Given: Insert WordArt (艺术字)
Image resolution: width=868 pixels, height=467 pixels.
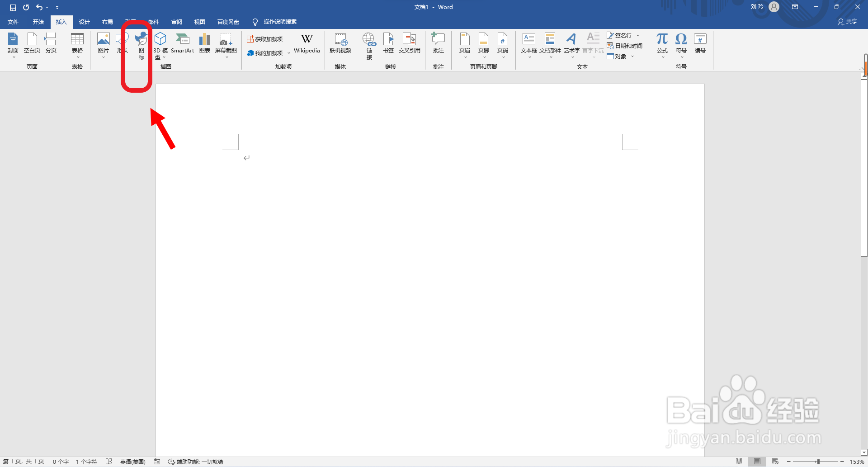Looking at the screenshot, I should point(572,44).
